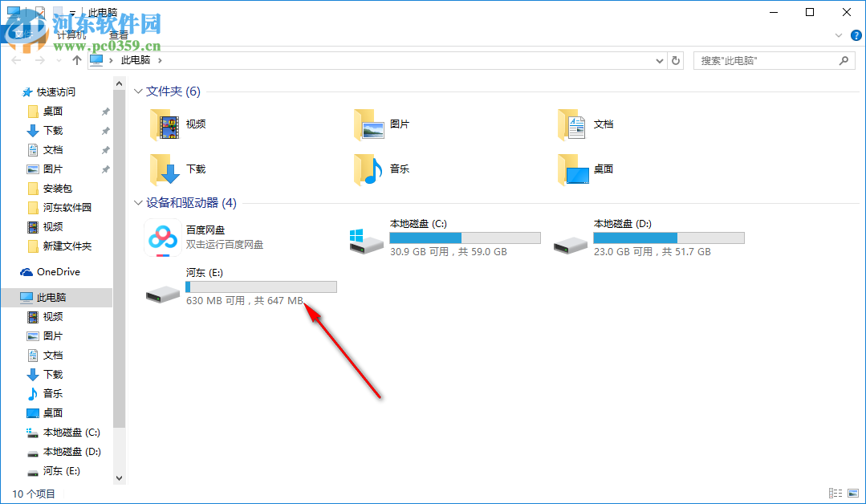Click chevron before 此电脑 in address bar

pyautogui.click(x=111, y=60)
